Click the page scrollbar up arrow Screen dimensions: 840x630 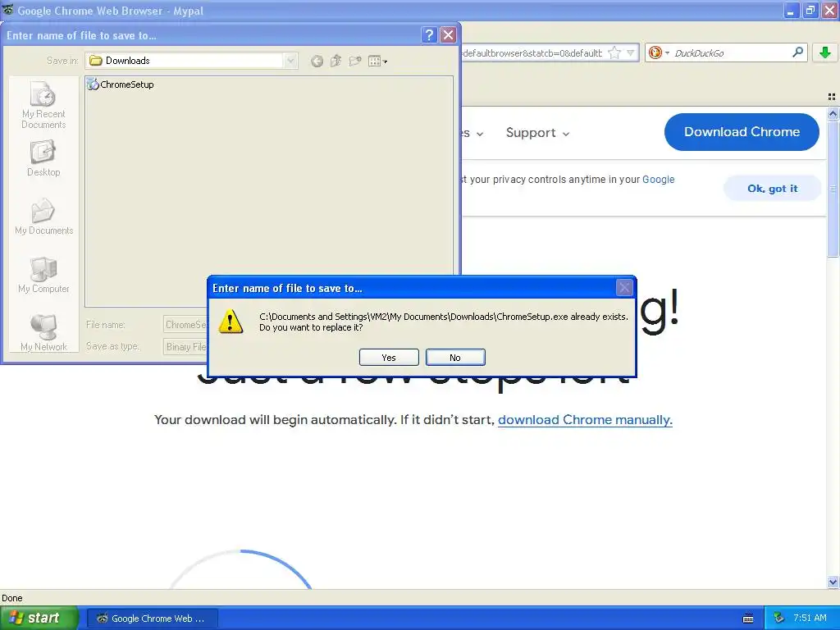coord(833,113)
